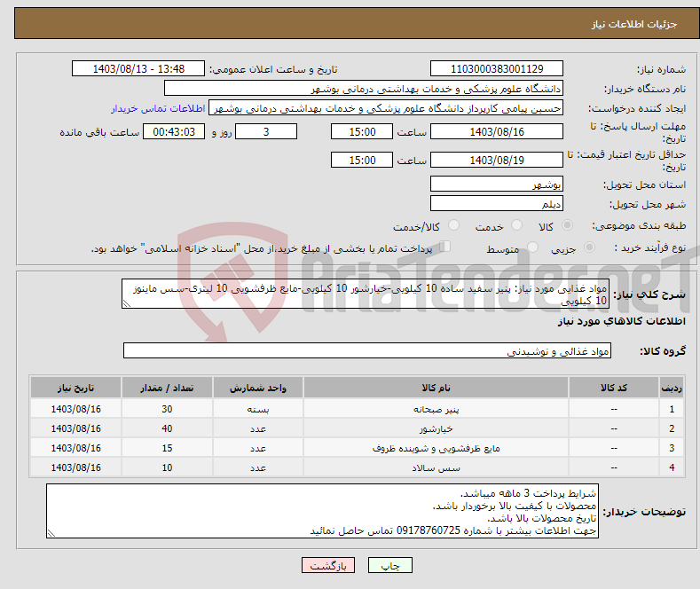Click the buyer organization name field
The width and height of the screenshot is (700, 589).
point(364,89)
